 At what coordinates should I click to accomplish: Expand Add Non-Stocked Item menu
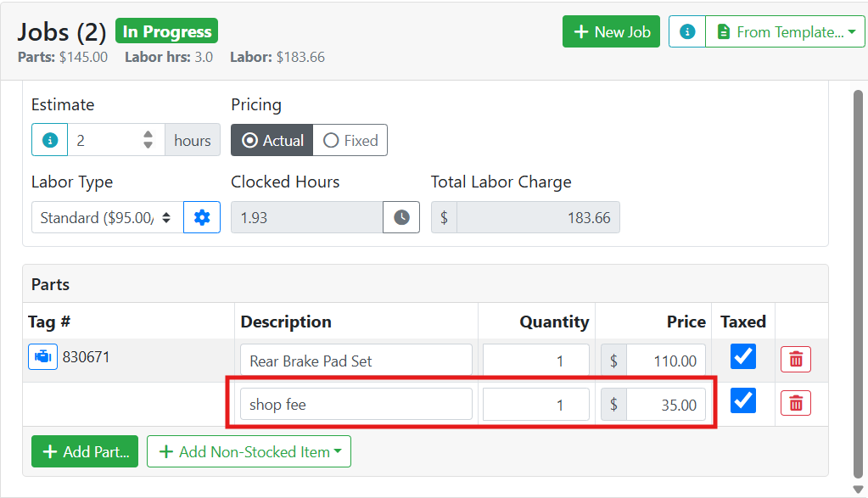[x=249, y=451]
